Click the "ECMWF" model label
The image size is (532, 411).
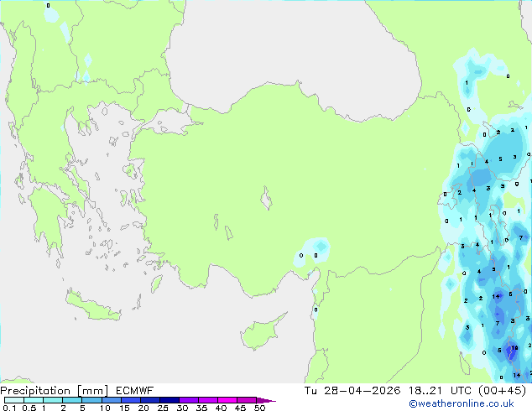pos(134,391)
